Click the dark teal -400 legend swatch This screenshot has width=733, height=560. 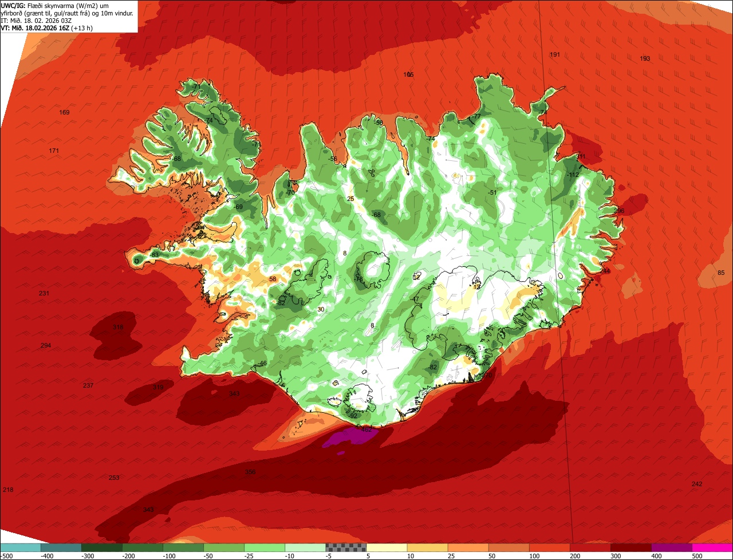pyautogui.click(x=61, y=547)
